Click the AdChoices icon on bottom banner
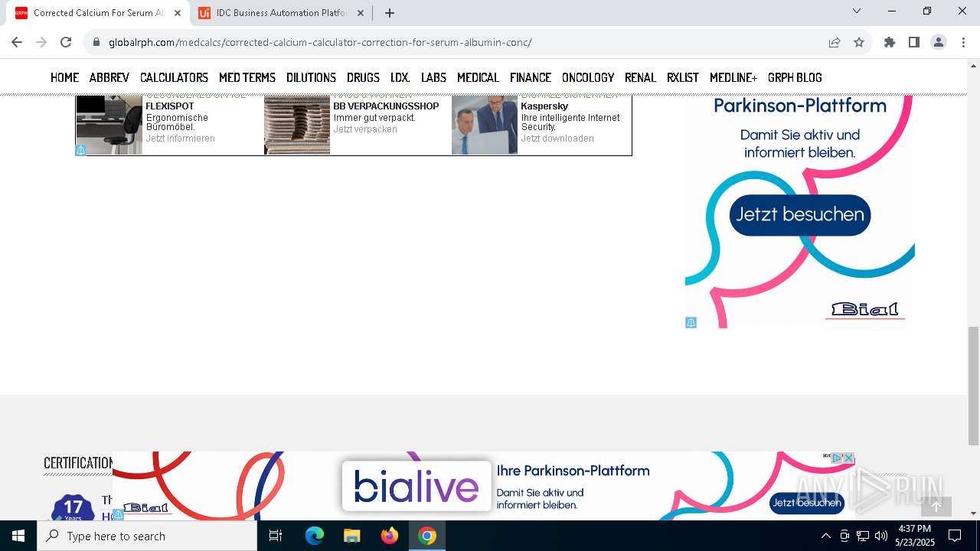 [837, 458]
